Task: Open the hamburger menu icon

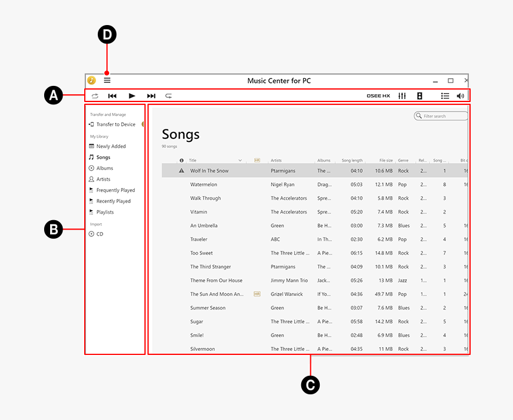Action: pos(107,81)
